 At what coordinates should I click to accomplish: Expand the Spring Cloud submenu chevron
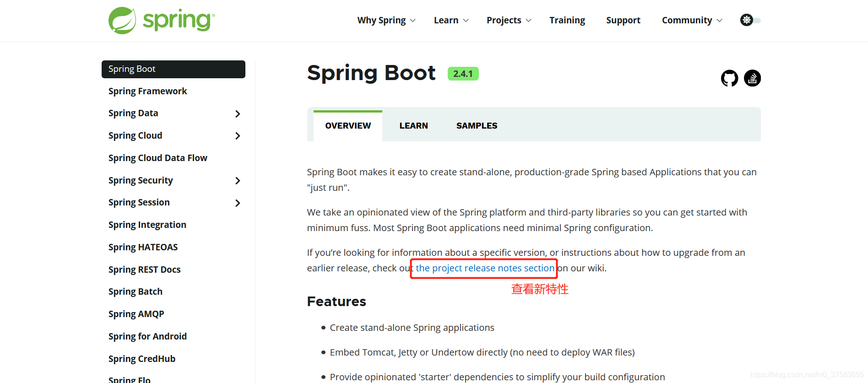click(x=238, y=136)
